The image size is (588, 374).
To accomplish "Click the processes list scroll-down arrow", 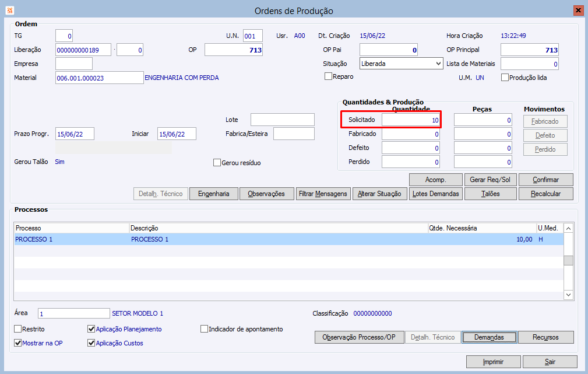I will (x=569, y=295).
